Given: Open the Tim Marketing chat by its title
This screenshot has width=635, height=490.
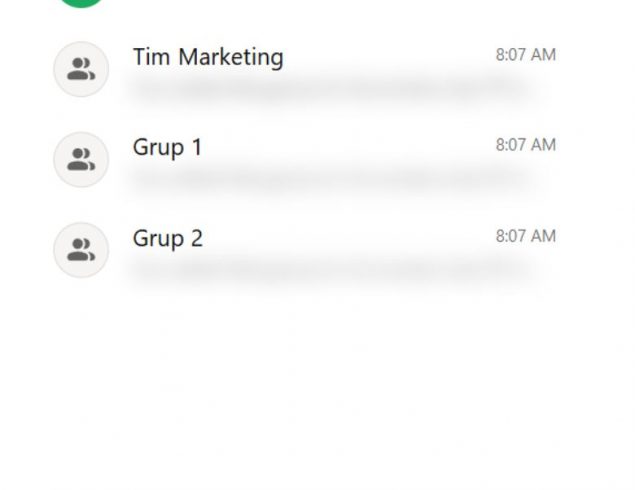Looking at the screenshot, I should coord(208,57).
